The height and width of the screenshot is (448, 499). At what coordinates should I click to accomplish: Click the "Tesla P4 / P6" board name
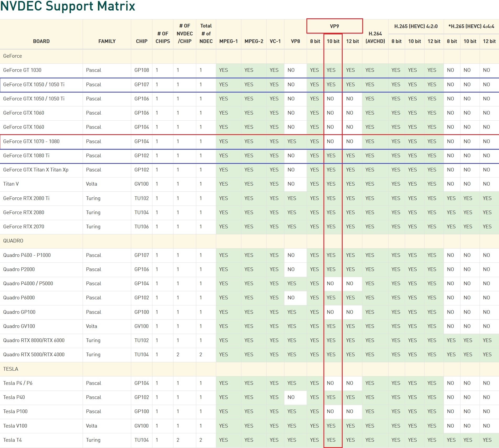[x=18, y=383]
